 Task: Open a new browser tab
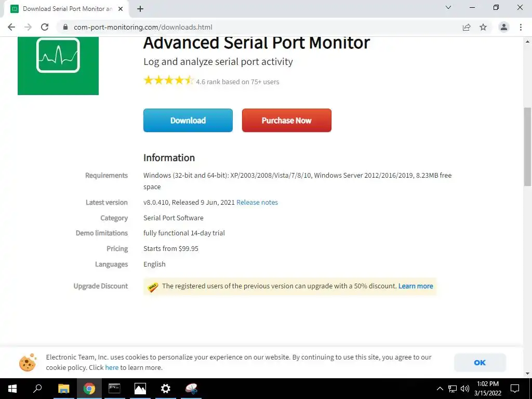[140, 9]
